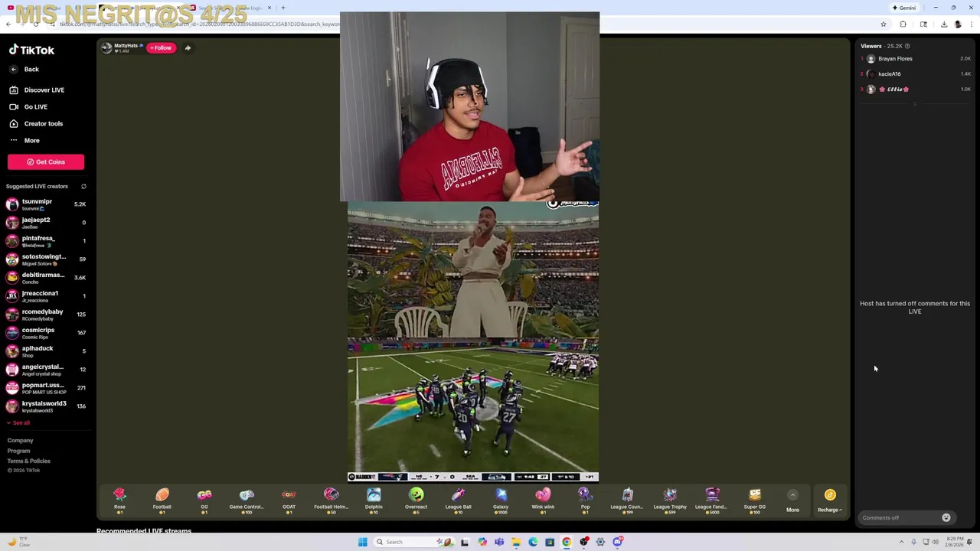Send the Galaxy gift
The height and width of the screenshot is (551, 980).
(501, 500)
